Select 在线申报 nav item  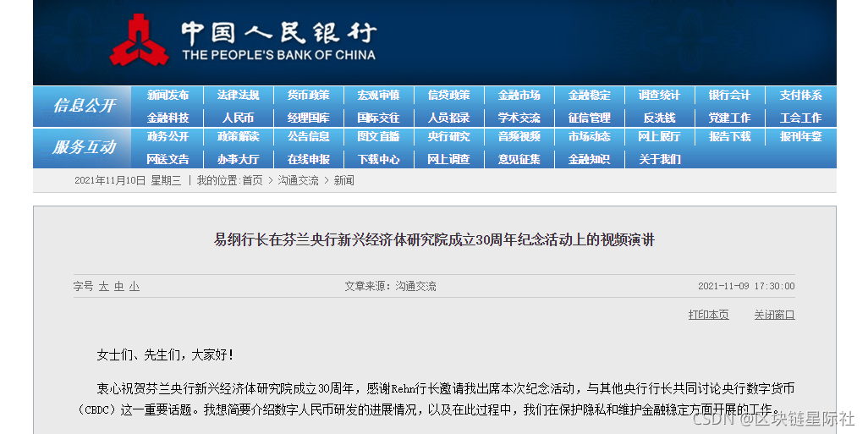coord(308,159)
